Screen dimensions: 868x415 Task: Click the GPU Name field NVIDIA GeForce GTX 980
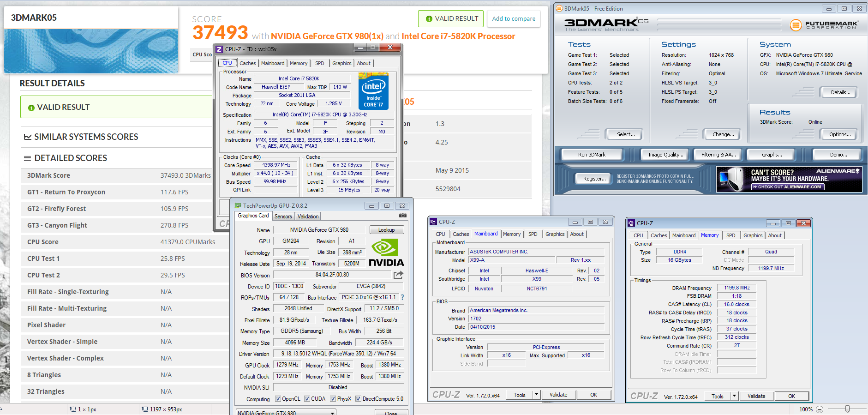319,230
